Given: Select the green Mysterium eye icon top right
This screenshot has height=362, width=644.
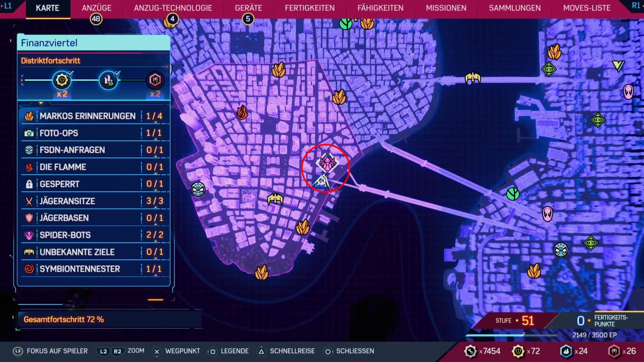Looking at the screenshot, I should click(x=549, y=69).
